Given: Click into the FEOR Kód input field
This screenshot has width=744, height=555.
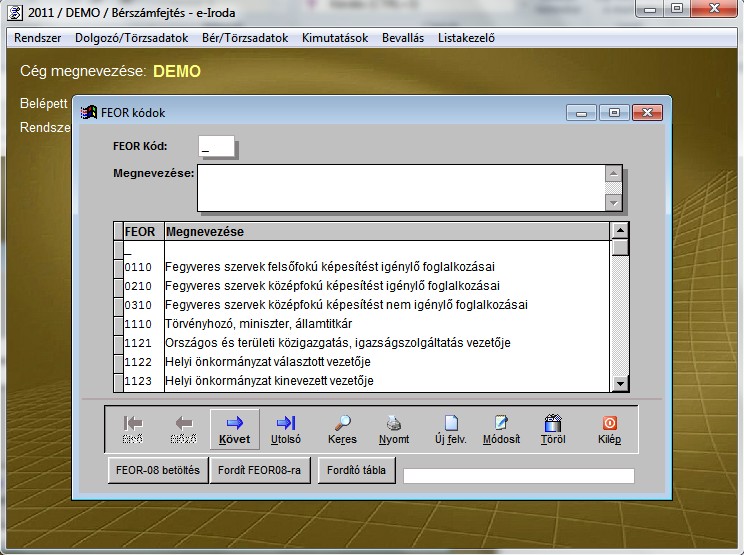Looking at the screenshot, I should click(x=216, y=148).
